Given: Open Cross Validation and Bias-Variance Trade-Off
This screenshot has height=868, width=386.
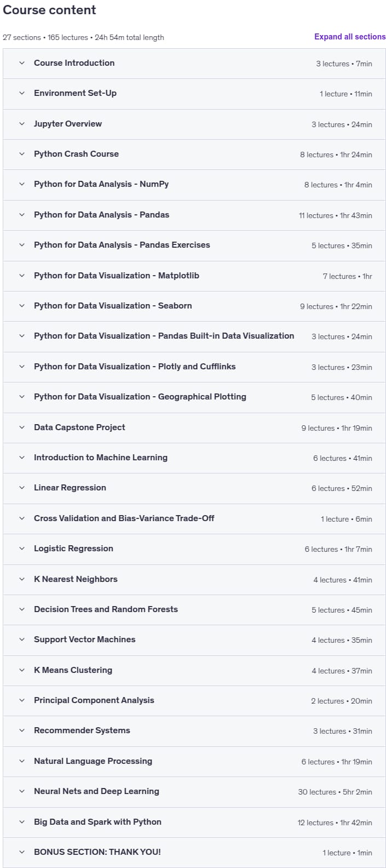Looking at the screenshot, I should (194, 518).
